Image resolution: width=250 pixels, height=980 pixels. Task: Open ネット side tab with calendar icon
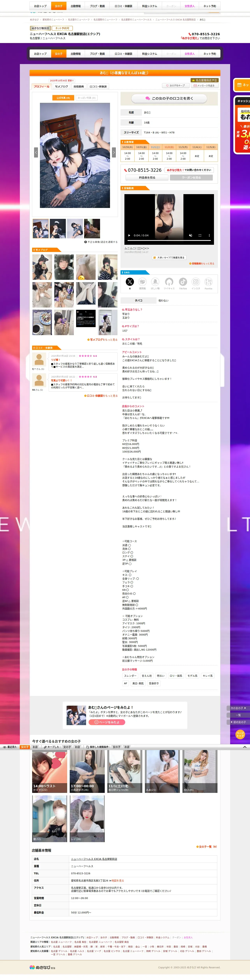point(242,85)
